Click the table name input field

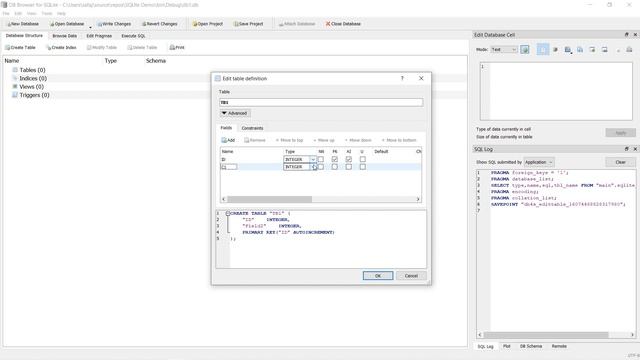(321, 102)
